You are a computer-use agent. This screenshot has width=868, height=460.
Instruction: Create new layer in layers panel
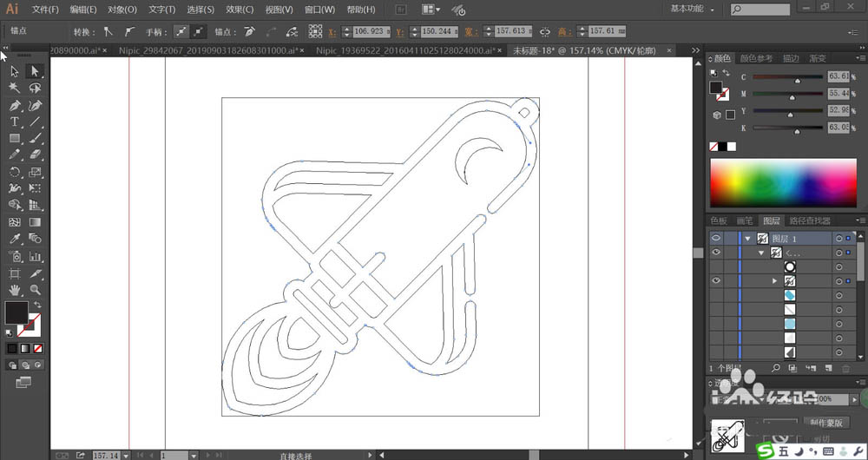827,367
